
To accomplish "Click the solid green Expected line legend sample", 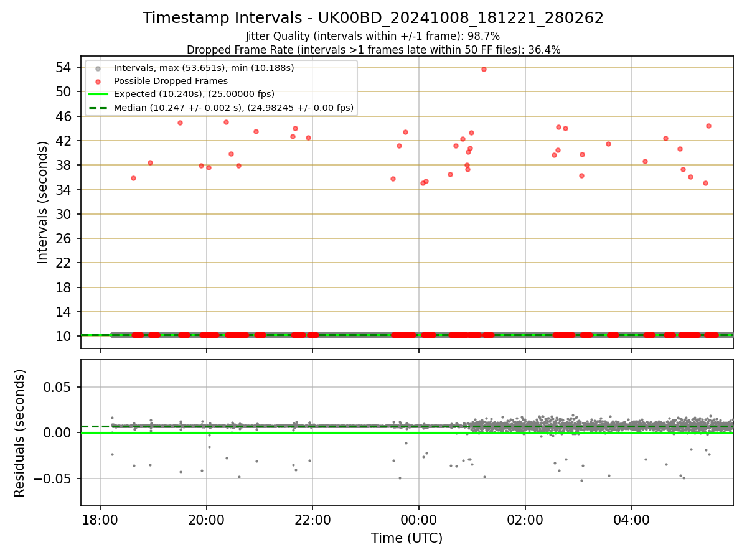I will point(98,95).
